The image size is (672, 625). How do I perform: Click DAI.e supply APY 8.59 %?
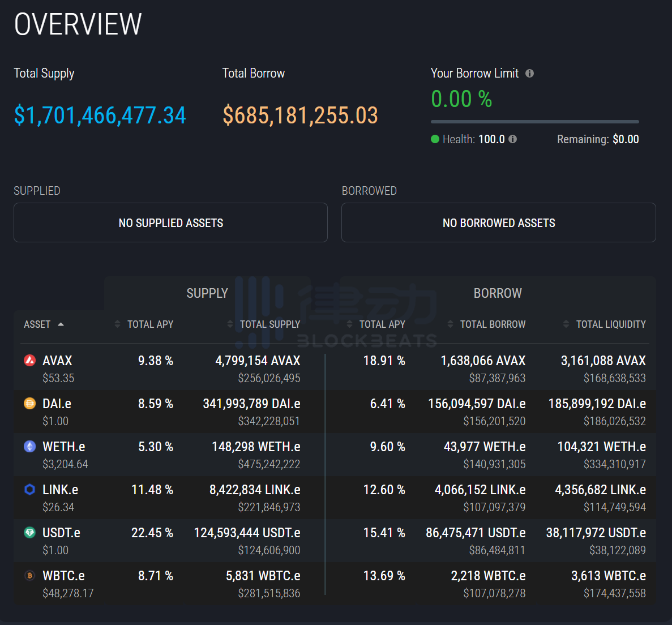click(x=156, y=404)
